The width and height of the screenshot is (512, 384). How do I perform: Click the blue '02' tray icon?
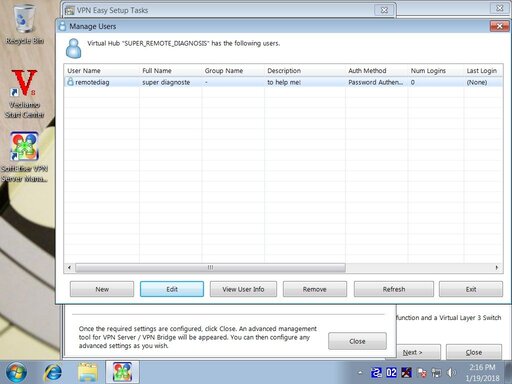click(391, 372)
